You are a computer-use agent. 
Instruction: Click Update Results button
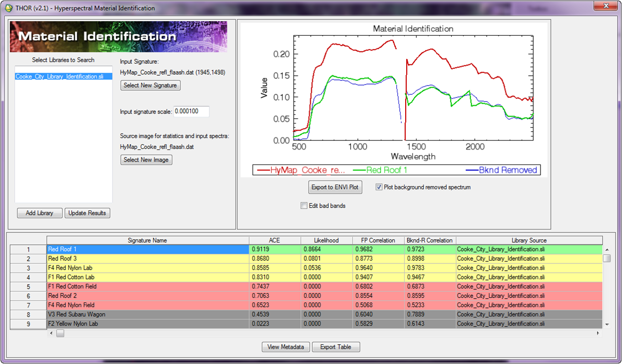coord(87,213)
